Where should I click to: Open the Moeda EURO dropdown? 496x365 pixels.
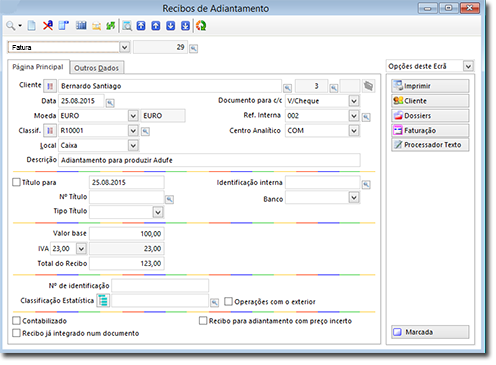[133, 116]
